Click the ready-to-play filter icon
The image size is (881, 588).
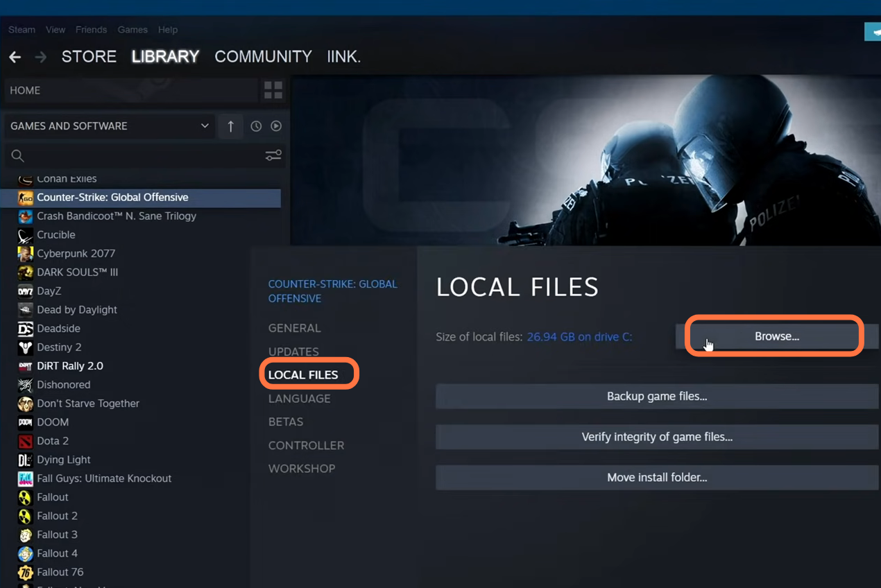276,126
